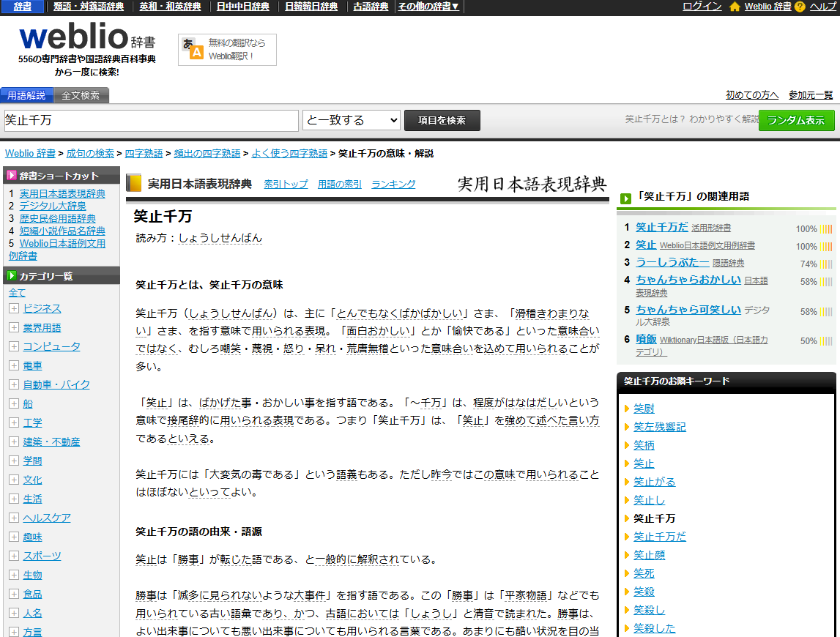Click the Weblio logo image
The width and height of the screenshot is (840, 637).
tap(87, 37)
